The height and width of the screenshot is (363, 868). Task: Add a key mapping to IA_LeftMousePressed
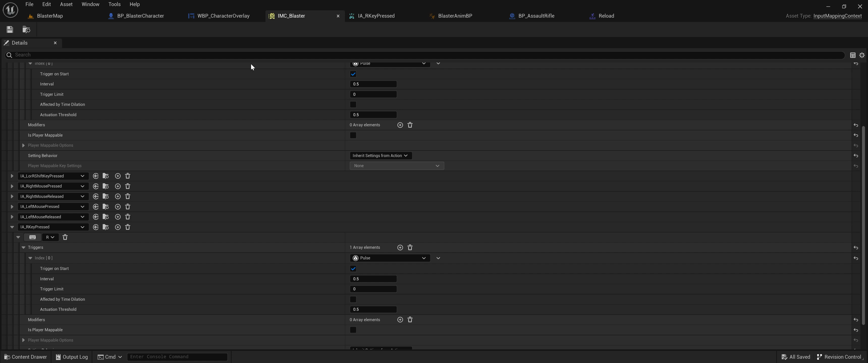[x=118, y=207]
